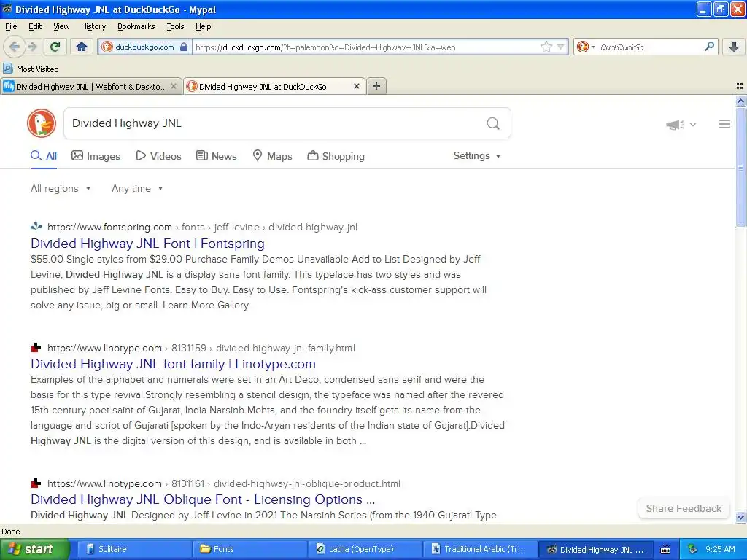
Task: Click the padlock site security icon
Action: tap(183, 47)
